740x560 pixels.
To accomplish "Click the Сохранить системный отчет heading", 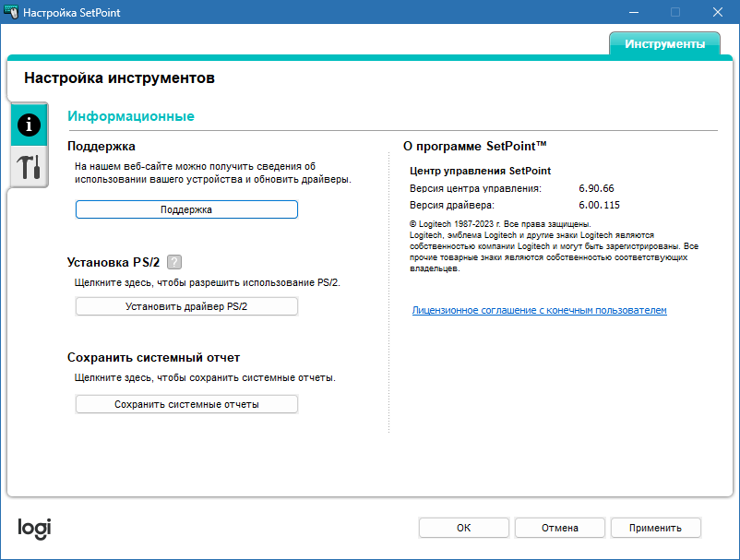I will (153, 358).
